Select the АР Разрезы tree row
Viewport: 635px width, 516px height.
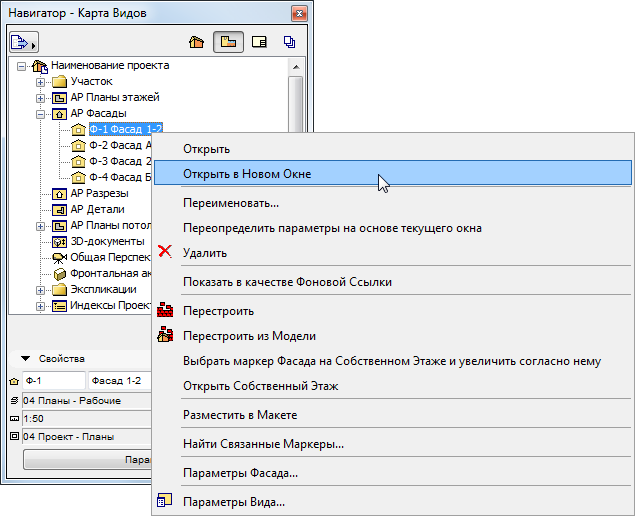pos(100,194)
